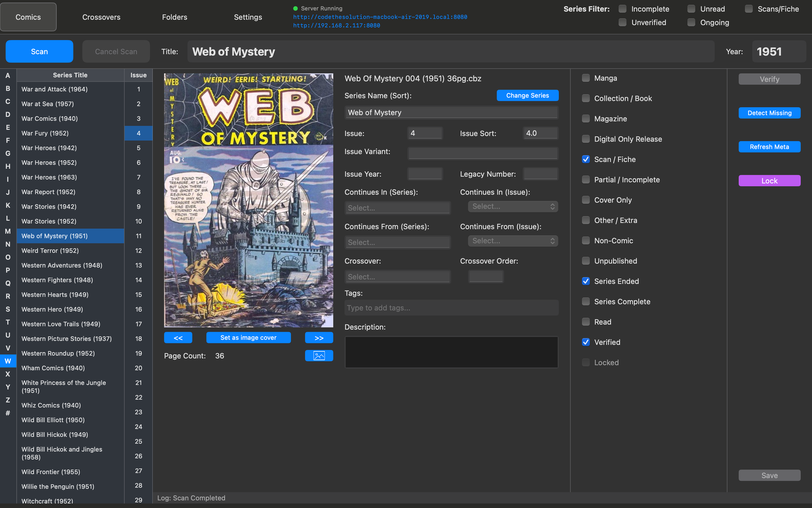Go to previous page with << button

click(x=178, y=338)
